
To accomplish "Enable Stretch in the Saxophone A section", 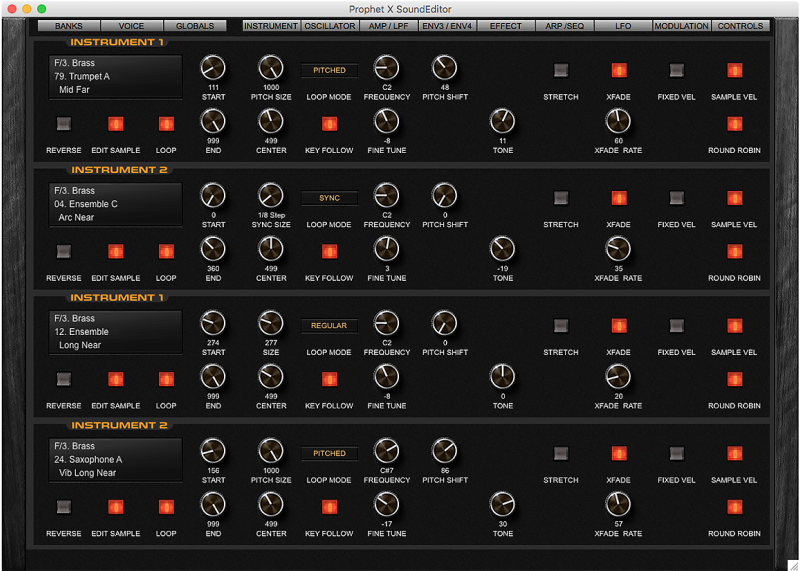I will tap(561, 453).
